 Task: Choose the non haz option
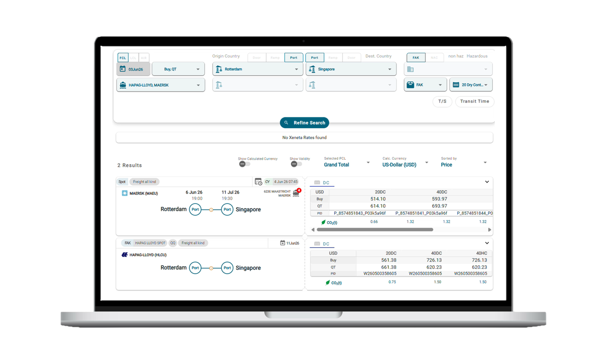(x=456, y=56)
